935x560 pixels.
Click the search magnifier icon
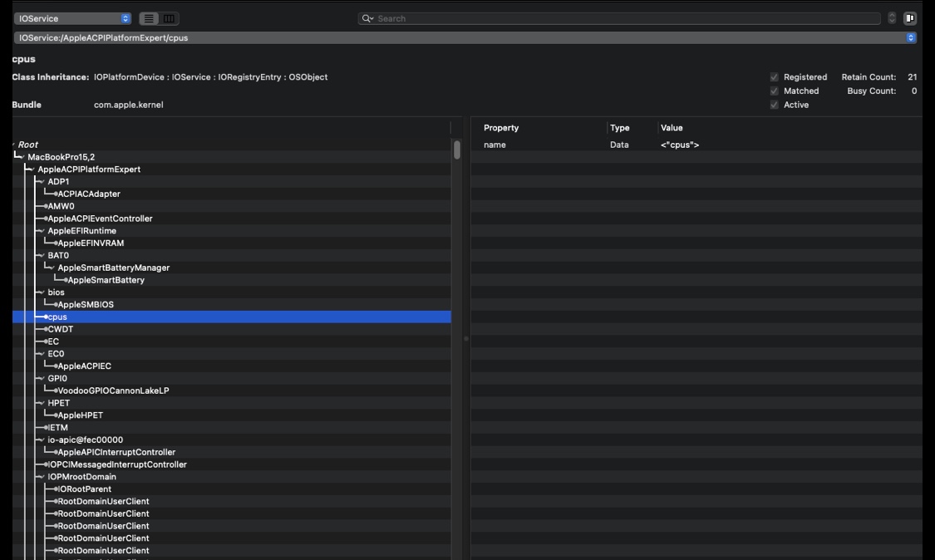(x=367, y=18)
